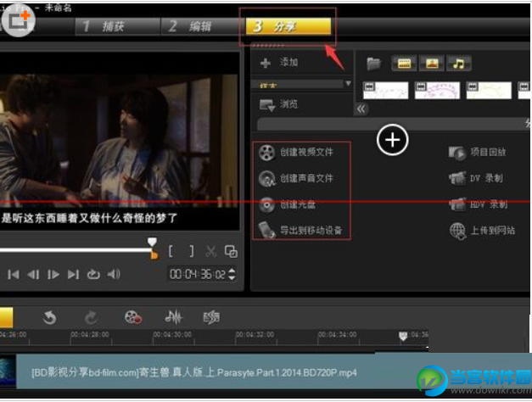Click the film reel icon for video file
This screenshot has height=402, width=532.
pyautogui.click(x=267, y=153)
